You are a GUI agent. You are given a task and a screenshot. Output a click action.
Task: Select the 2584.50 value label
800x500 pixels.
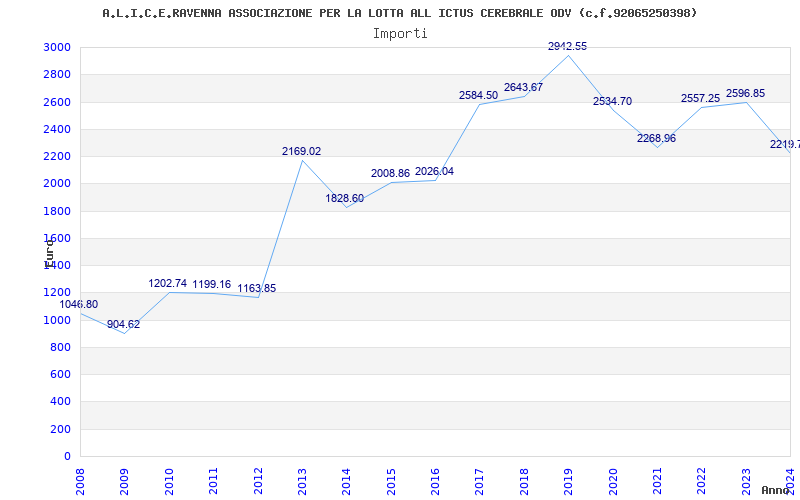pos(478,95)
